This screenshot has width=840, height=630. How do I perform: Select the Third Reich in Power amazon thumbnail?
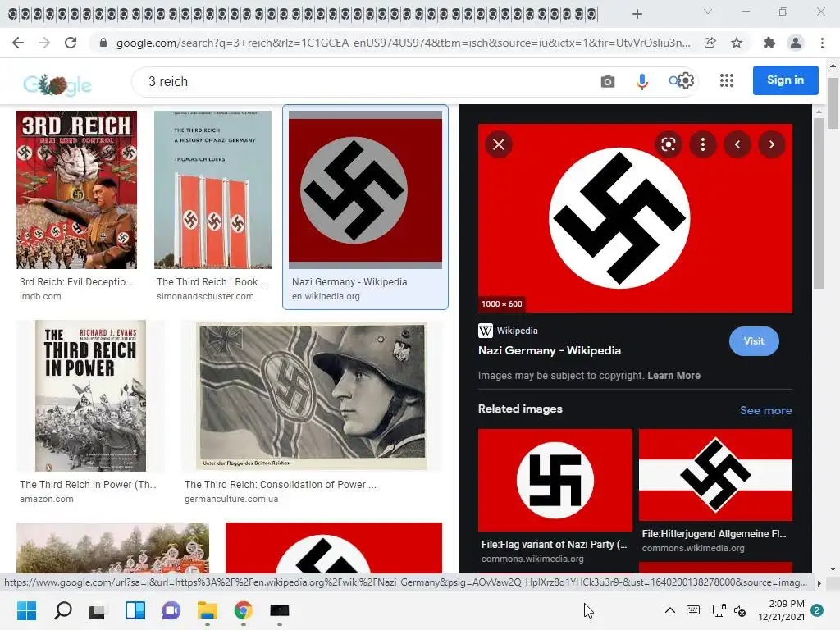pyautogui.click(x=90, y=396)
